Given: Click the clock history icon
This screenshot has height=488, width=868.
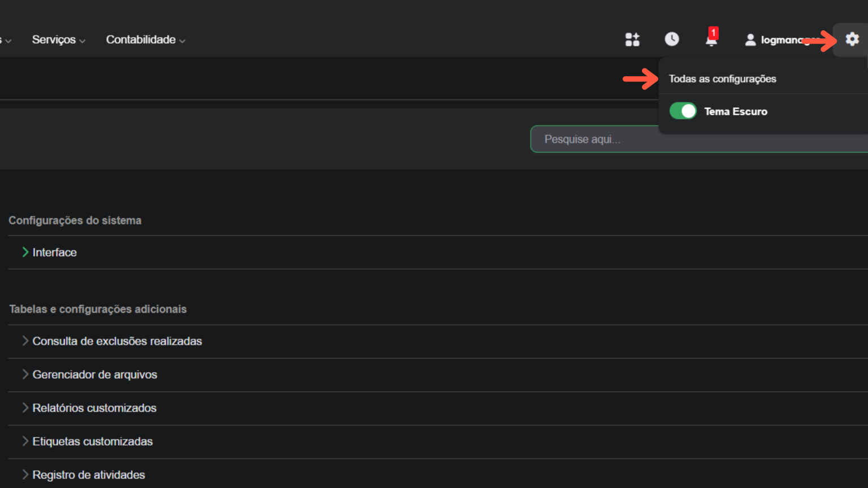Looking at the screenshot, I should pyautogui.click(x=671, y=40).
